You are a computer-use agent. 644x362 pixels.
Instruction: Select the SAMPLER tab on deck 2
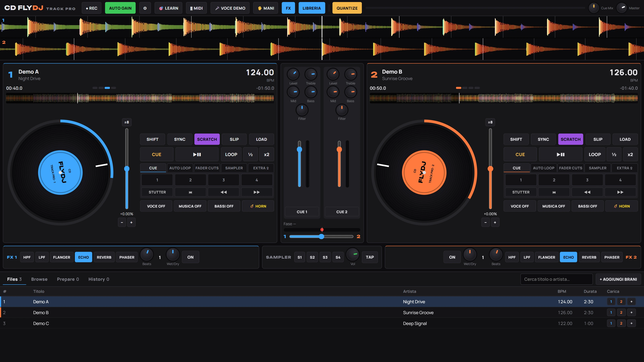[598, 168]
